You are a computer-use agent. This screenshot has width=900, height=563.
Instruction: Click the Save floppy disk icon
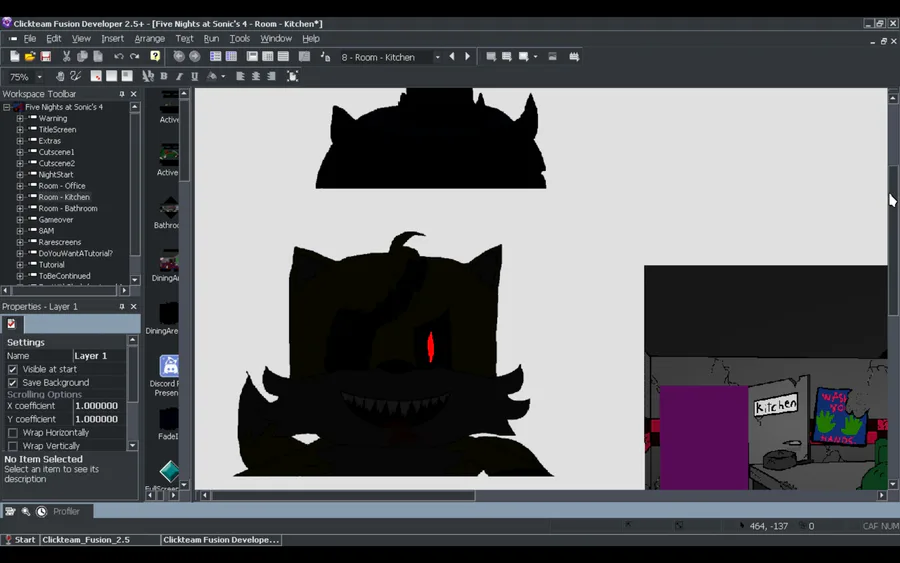[45, 56]
